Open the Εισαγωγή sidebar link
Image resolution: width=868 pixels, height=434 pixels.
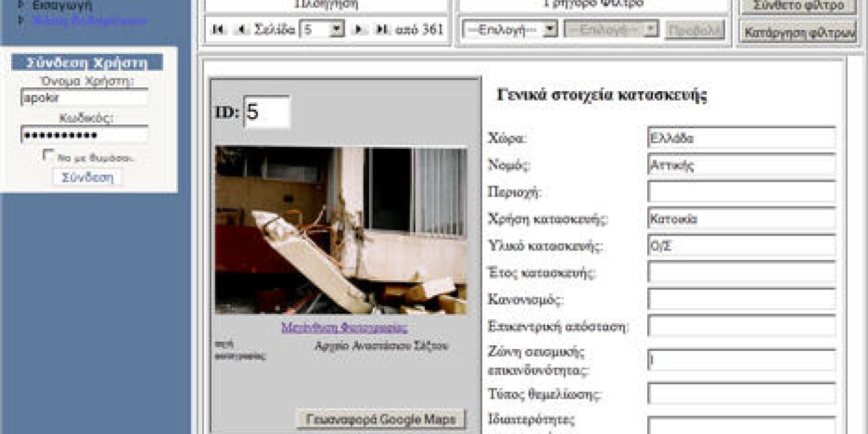62,6
